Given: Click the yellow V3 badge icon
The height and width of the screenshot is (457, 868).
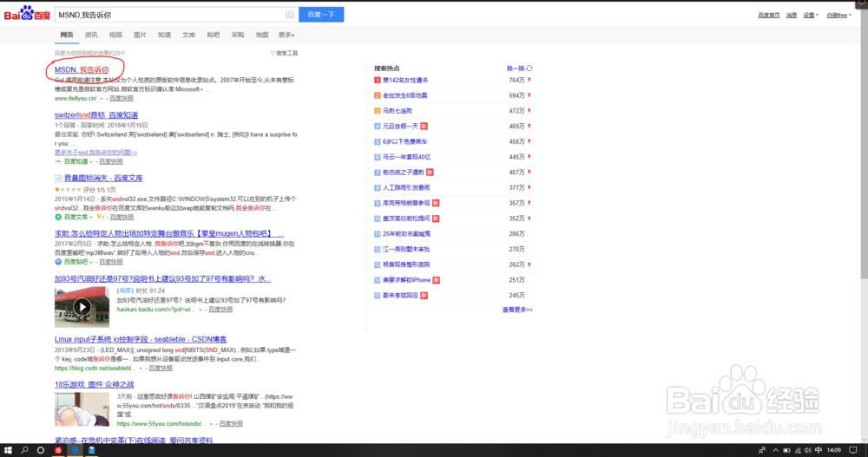Looking at the screenshot, I should click(x=100, y=217).
